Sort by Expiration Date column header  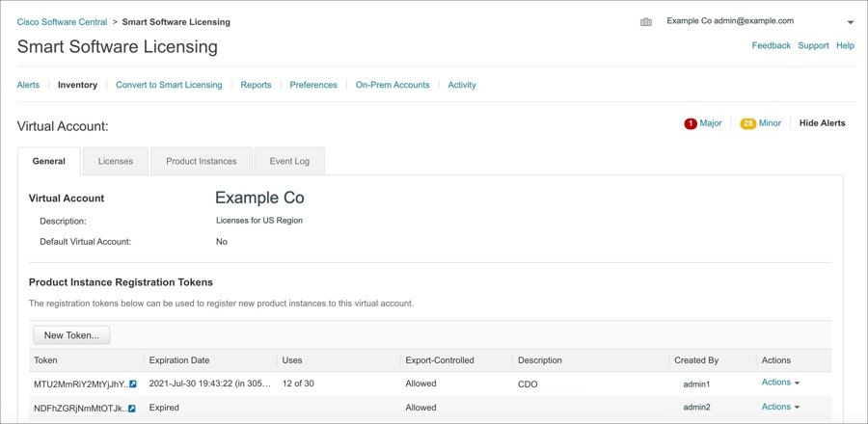pyautogui.click(x=179, y=360)
